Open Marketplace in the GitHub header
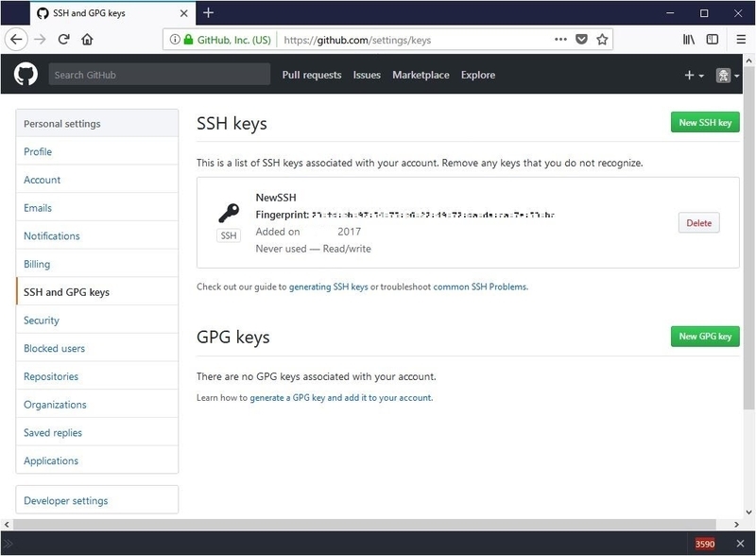The width and height of the screenshot is (756, 556). point(421,76)
